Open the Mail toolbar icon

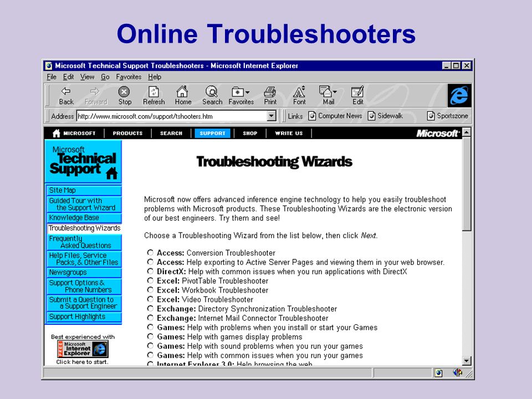pyautogui.click(x=325, y=91)
